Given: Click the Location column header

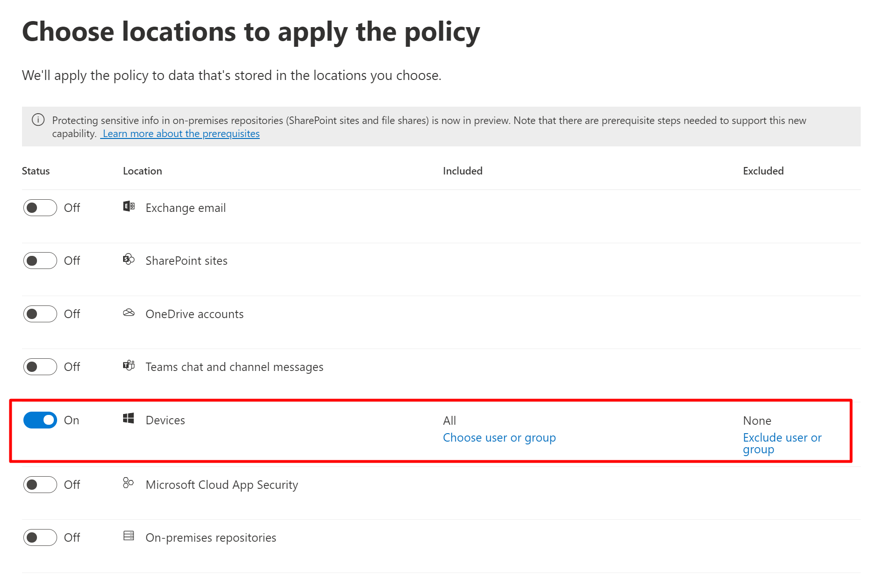Looking at the screenshot, I should pyautogui.click(x=142, y=171).
